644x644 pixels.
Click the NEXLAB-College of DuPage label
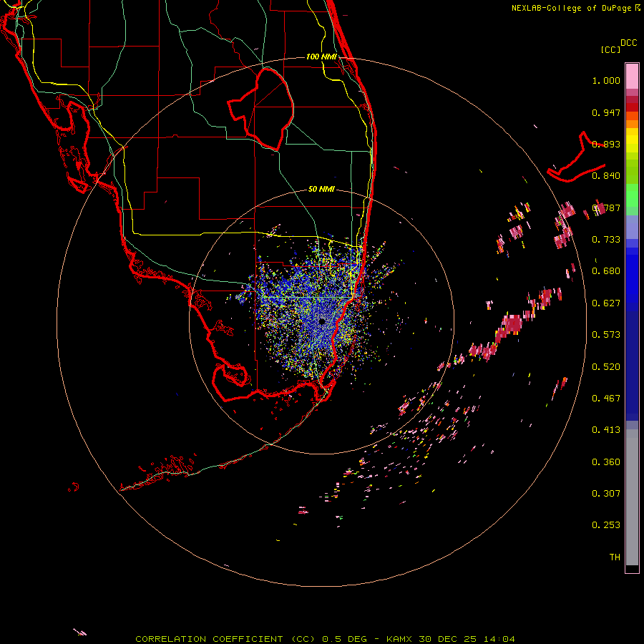[x=572, y=8]
